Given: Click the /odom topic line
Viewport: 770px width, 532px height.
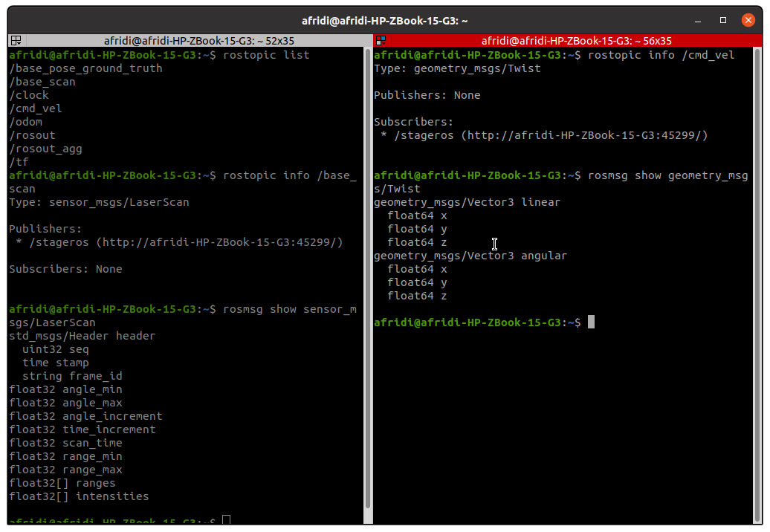Looking at the screenshot, I should point(25,122).
